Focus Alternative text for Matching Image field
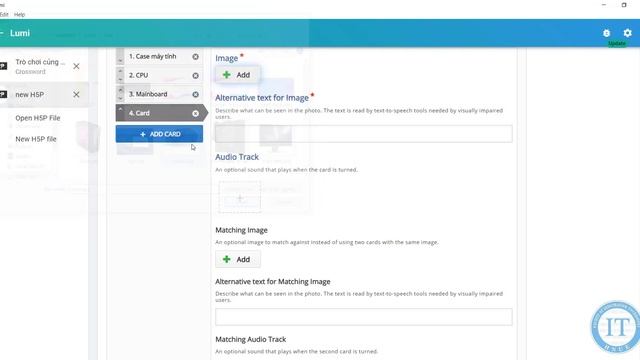The height and width of the screenshot is (360, 640). (364, 317)
